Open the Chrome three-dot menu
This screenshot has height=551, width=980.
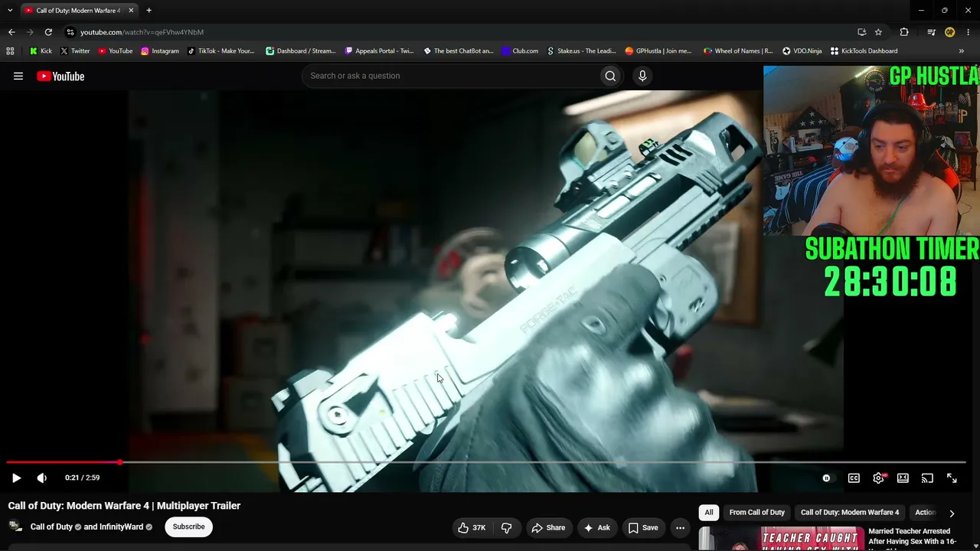969,32
